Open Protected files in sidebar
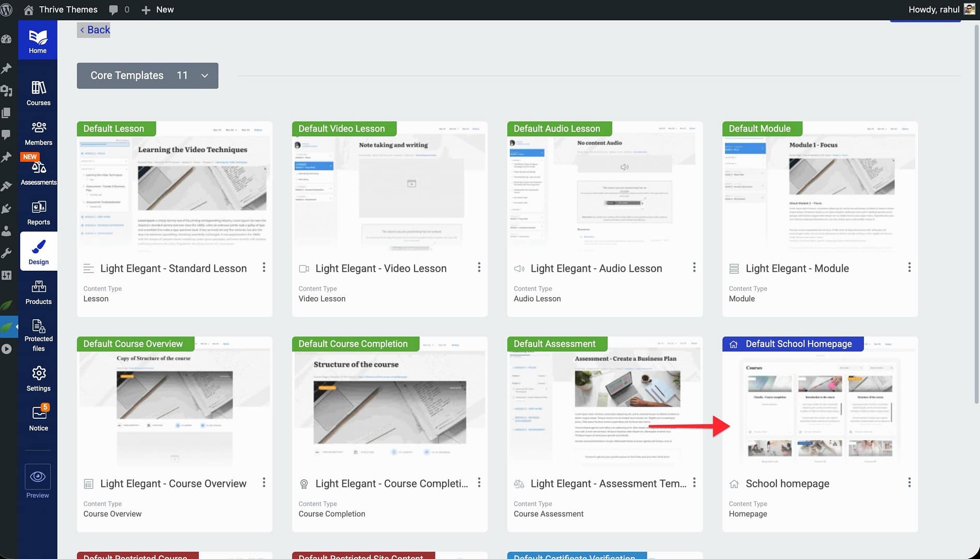Screen dimensions: 980x559 pos(38,334)
